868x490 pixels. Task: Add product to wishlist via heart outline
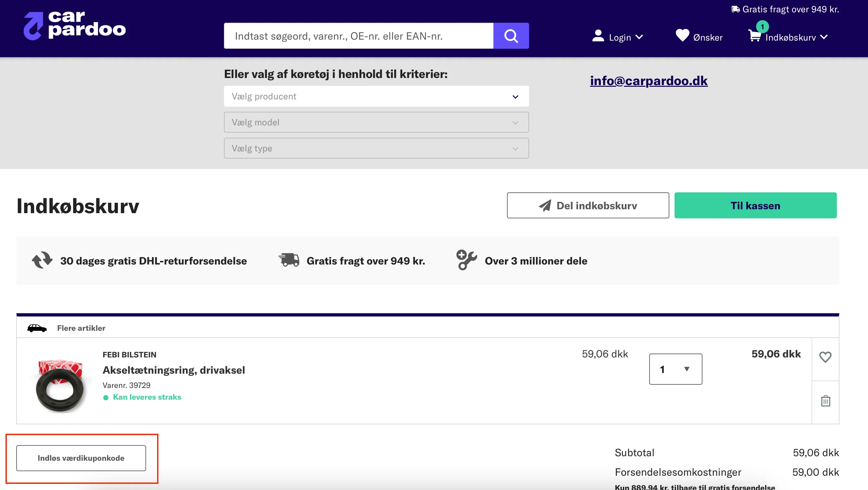pos(825,357)
